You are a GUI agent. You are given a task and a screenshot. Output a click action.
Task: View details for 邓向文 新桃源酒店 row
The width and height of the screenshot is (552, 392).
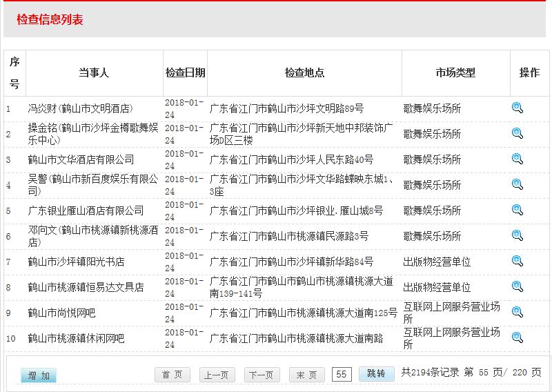(x=517, y=235)
